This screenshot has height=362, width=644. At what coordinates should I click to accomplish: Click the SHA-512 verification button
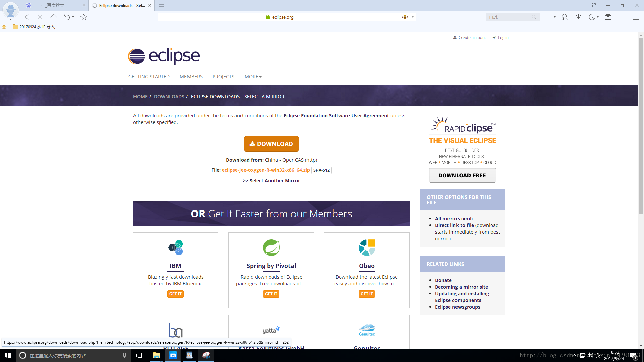tap(322, 170)
